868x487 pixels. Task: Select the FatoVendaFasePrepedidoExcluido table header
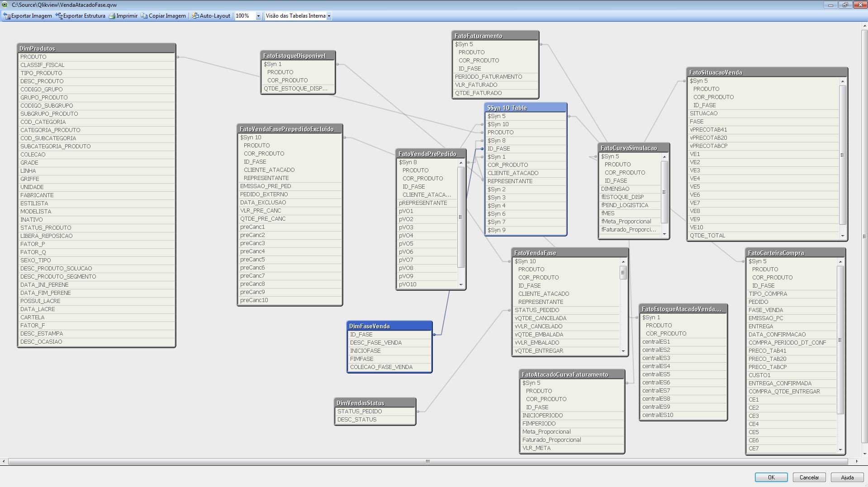(289, 129)
